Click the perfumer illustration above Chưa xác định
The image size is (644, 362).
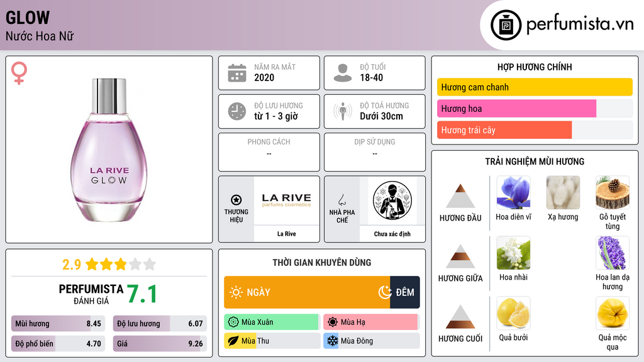point(392,200)
